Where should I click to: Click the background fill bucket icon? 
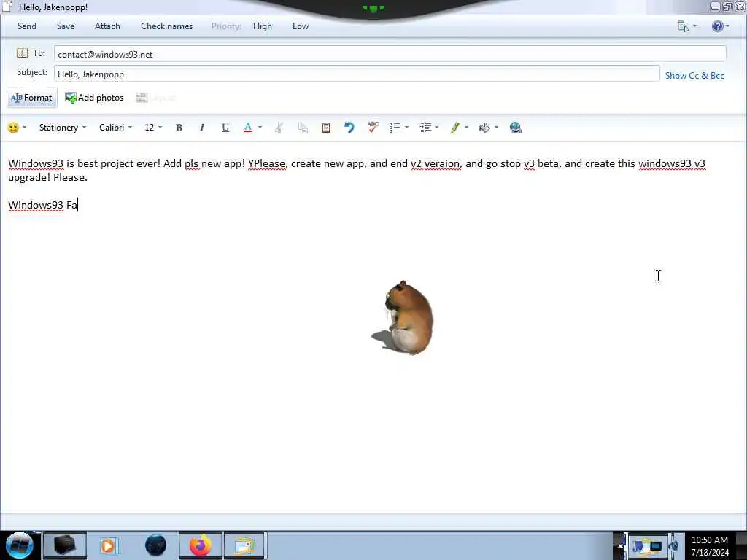pos(484,128)
